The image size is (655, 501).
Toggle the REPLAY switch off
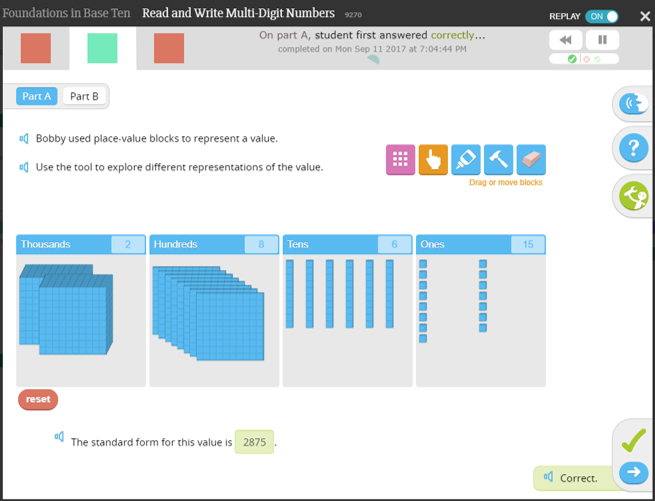click(602, 16)
